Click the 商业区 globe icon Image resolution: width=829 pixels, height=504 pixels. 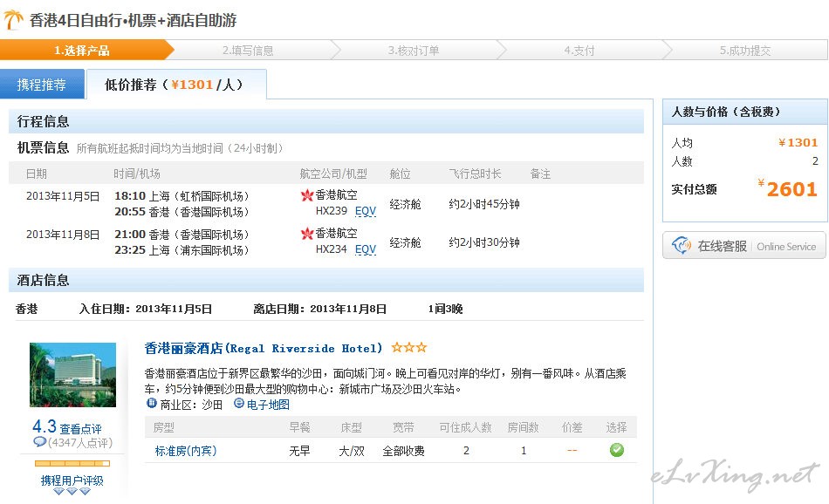coord(152,404)
